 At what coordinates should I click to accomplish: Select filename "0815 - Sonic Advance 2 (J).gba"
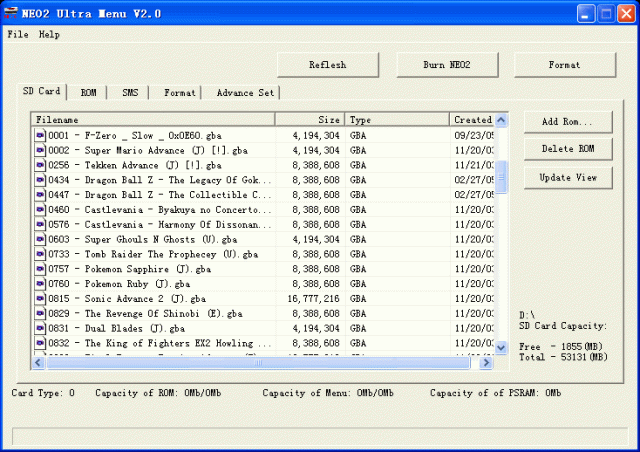click(x=127, y=298)
